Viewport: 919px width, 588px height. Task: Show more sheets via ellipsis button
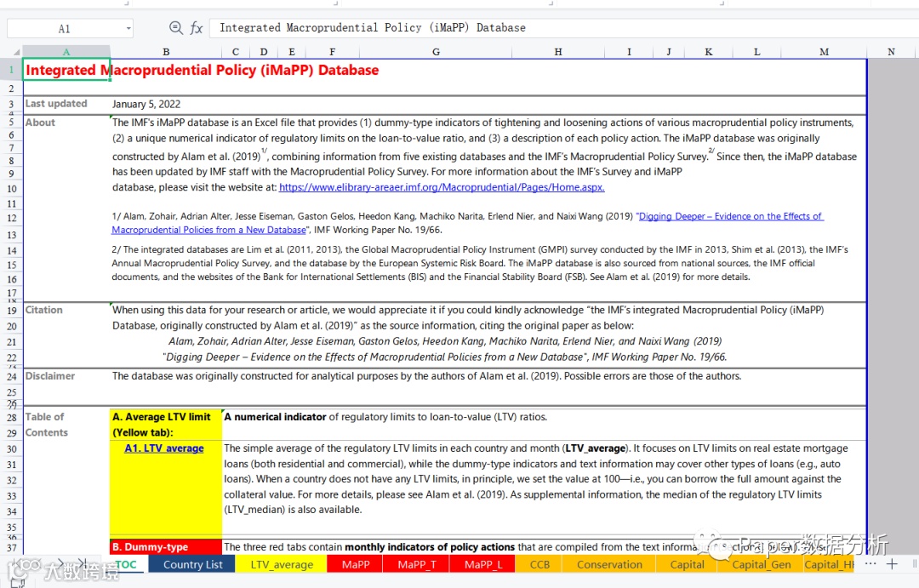coord(870,564)
